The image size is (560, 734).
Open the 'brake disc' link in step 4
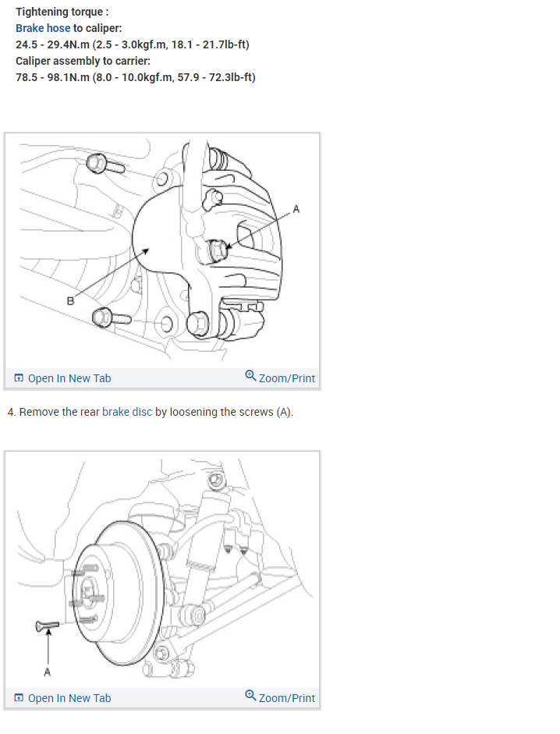tap(127, 412)
